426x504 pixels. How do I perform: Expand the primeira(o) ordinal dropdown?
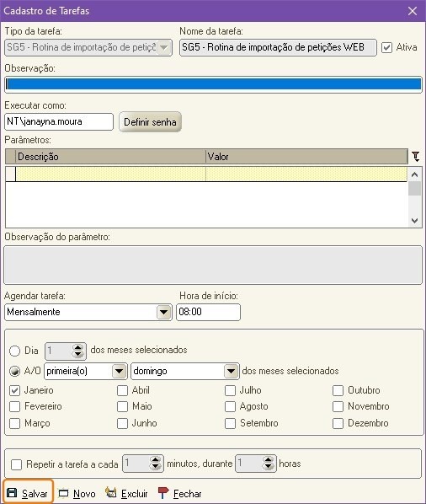(119, 371)
